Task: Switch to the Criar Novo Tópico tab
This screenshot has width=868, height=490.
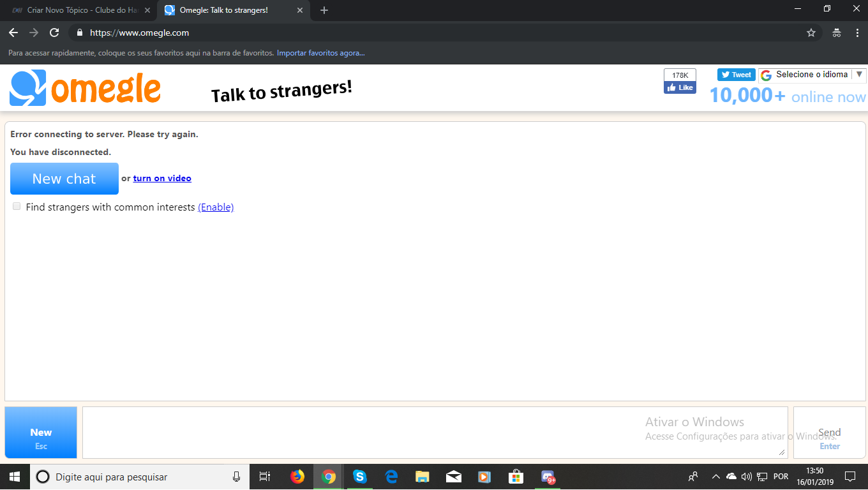Action: tap(80, 10)
